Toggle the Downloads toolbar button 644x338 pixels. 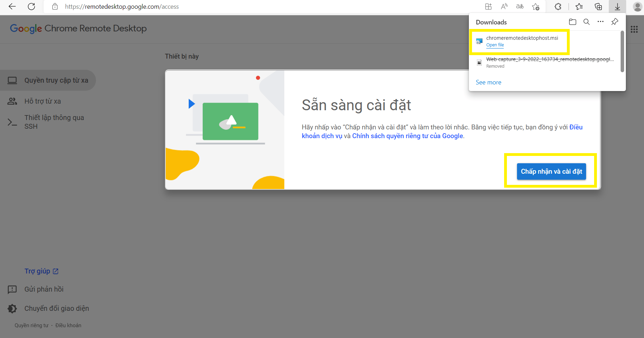617,7
